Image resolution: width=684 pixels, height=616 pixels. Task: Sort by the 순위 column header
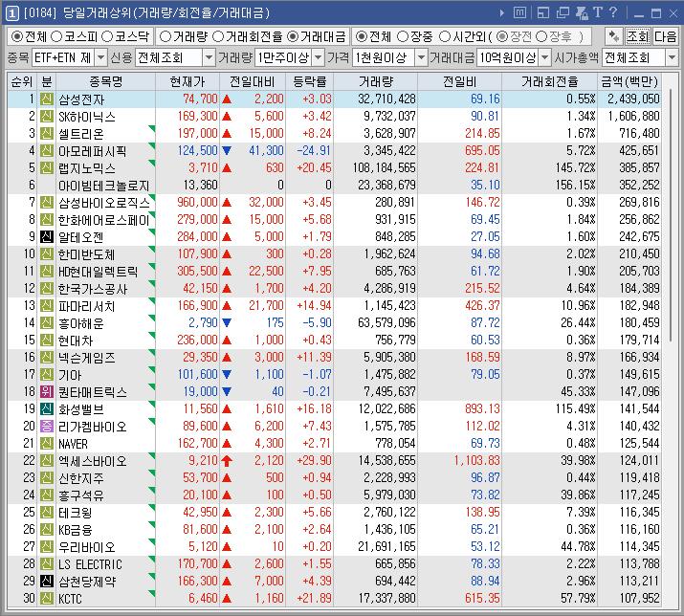point(22,81)
